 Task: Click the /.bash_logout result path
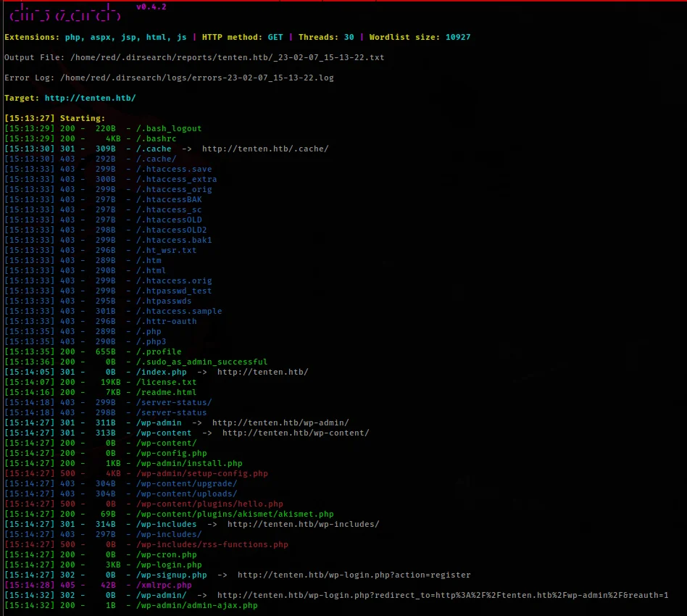click(x=169, y=128)
